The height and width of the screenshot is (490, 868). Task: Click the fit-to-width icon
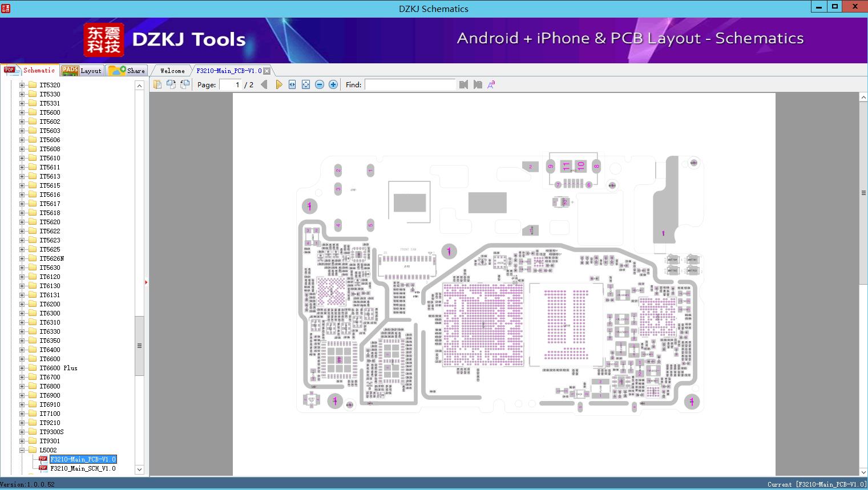292,84
